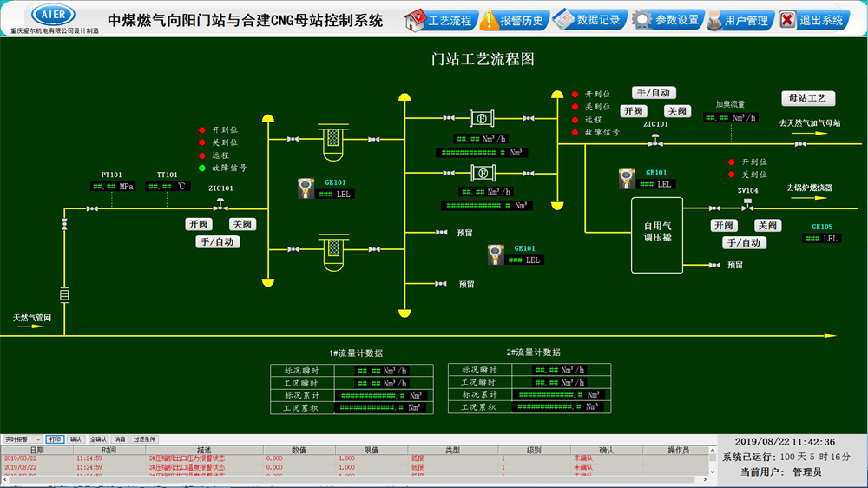The height and width of the screenshot is (488, 868).
Task: Open 报警历史 alarm history
Action: [x=514, y=20]
